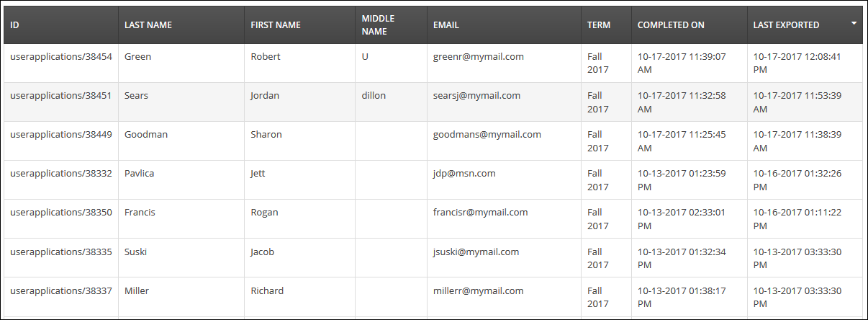Select application ID userapplications/38451
868x320 pixels.
click(x=61, y=96)
